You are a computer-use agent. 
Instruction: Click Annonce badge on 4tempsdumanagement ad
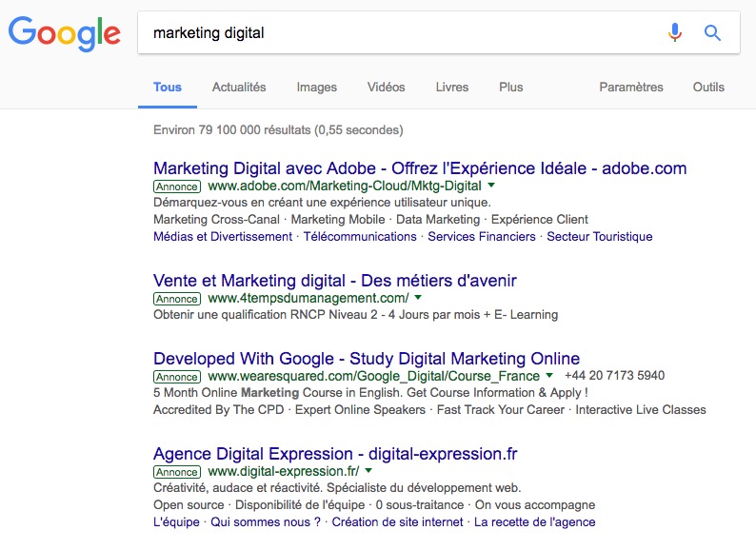point(177,299)
